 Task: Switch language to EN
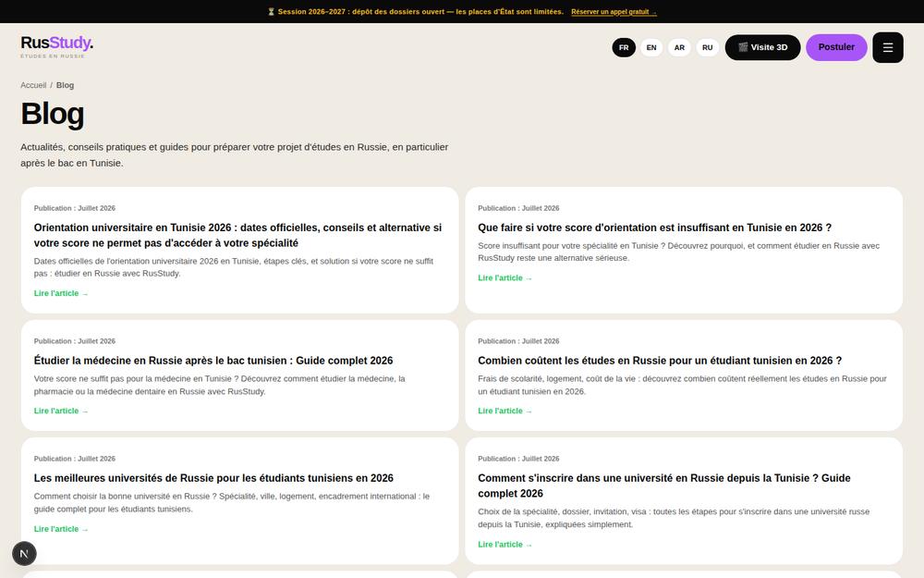tap(651, 48)
